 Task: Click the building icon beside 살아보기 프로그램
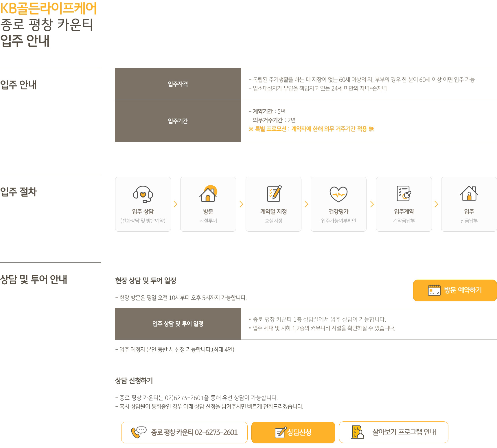point(358,432)
